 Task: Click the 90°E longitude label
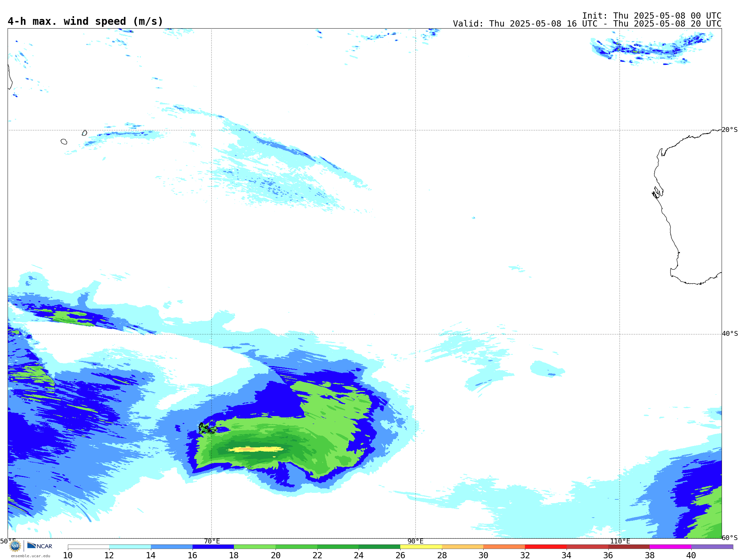(x=415, y=541)
